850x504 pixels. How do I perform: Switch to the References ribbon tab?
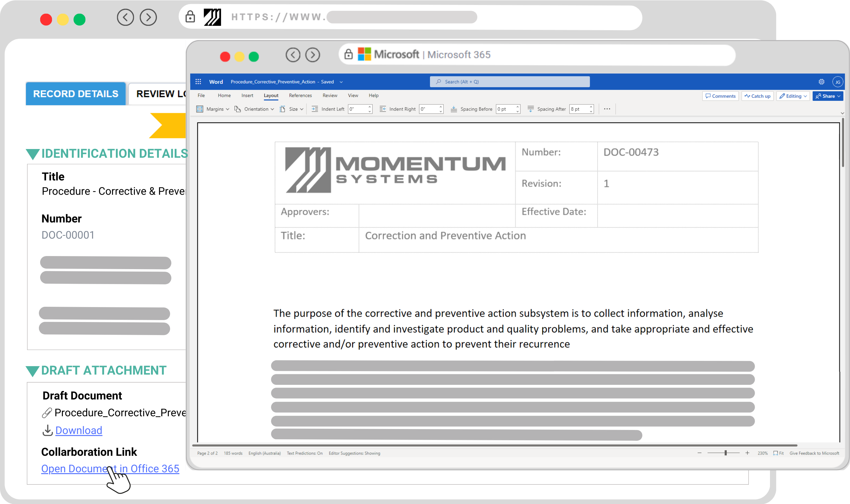(x=300, y=96)
